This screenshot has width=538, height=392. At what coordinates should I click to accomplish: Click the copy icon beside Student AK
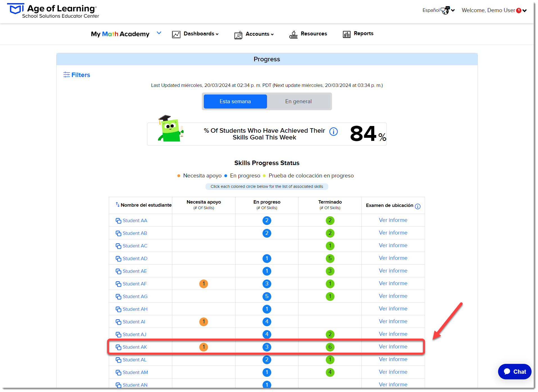pos(118,347)
